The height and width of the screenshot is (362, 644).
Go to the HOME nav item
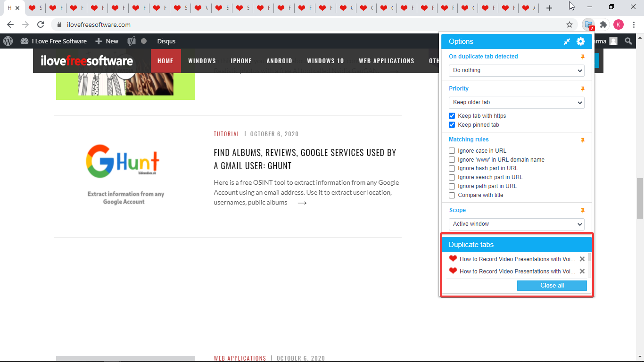click(165, 61)
